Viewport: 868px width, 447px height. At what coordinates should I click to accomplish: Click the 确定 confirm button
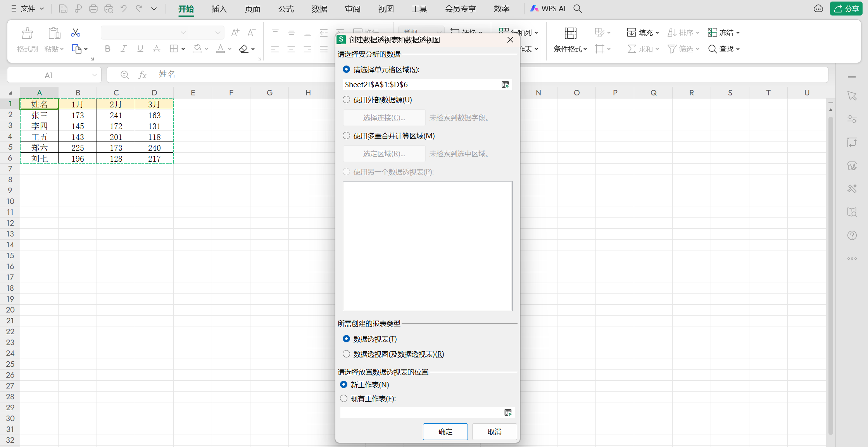(x=445, y=431)
